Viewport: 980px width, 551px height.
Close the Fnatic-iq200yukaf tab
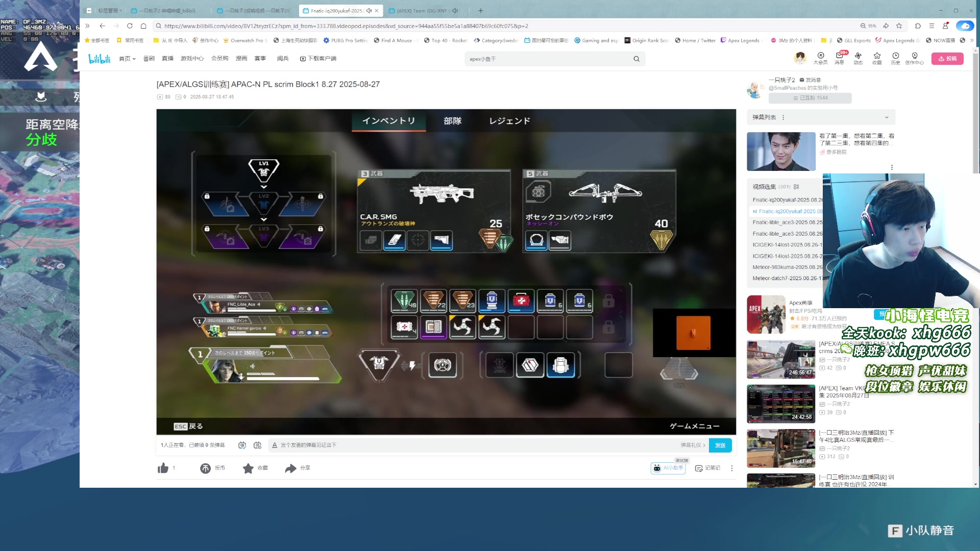(x=377, y=10)
